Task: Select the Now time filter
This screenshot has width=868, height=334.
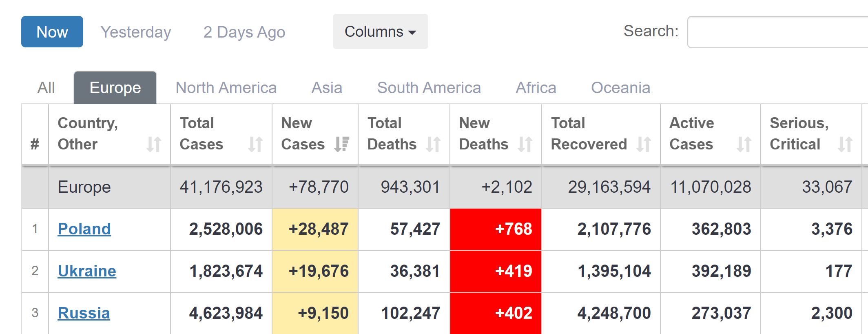Action: (x=52, y=32)
